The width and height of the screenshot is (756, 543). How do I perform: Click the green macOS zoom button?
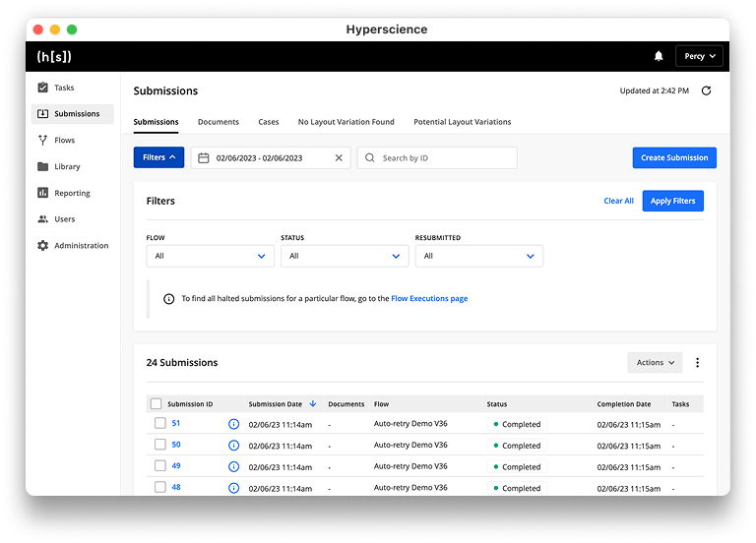72,30
